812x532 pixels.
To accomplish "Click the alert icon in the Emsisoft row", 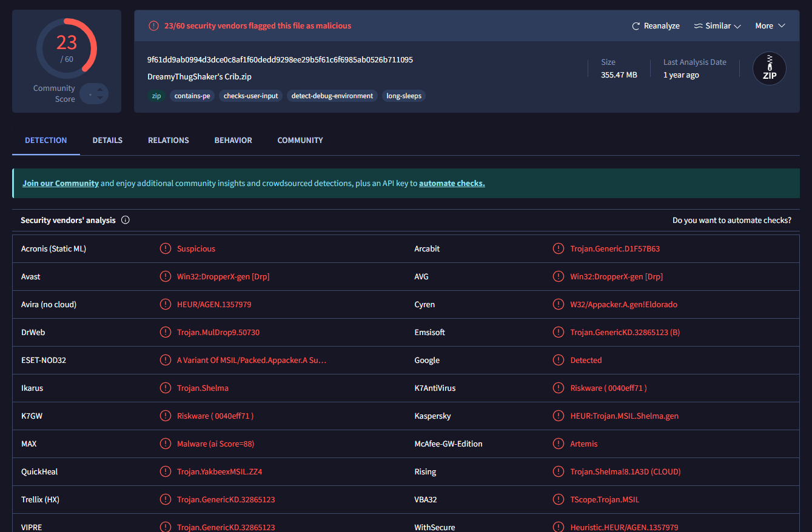I will tap(559, 332).
